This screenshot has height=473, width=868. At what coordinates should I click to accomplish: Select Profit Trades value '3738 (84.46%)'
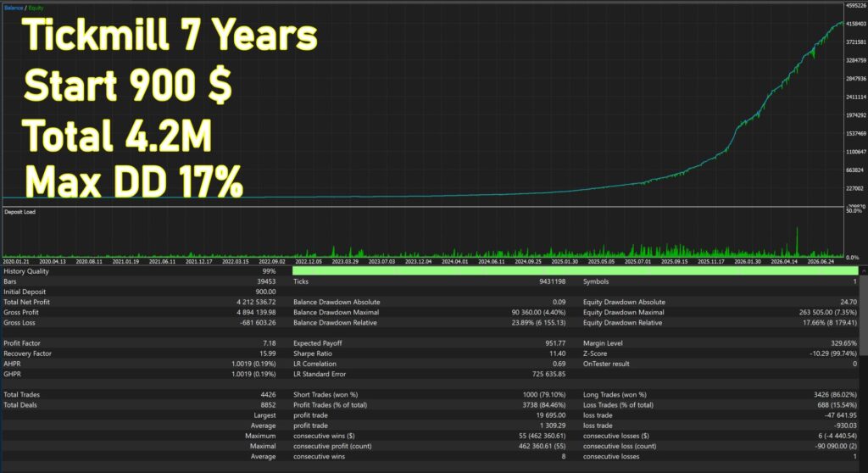[x=544, y=405]
